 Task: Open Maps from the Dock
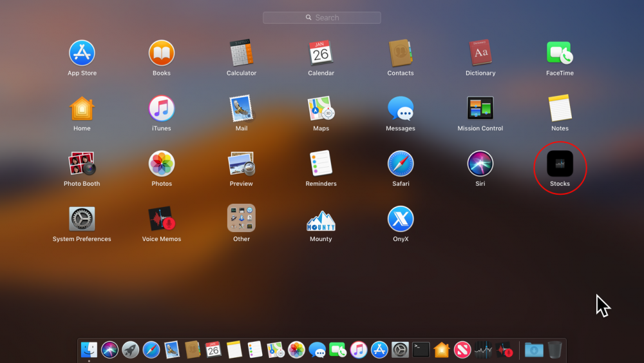tap(275, 350)
